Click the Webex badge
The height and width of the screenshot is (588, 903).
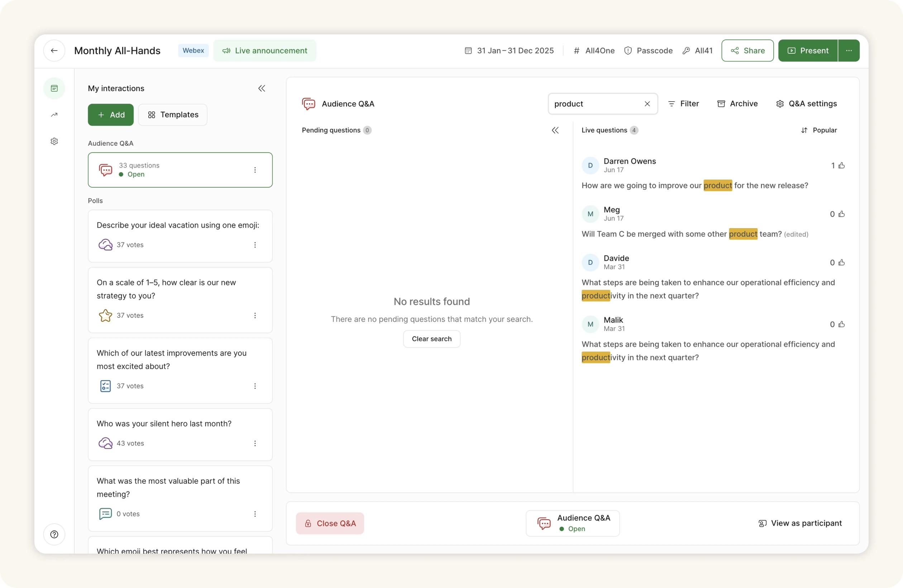tap(193, 50)
